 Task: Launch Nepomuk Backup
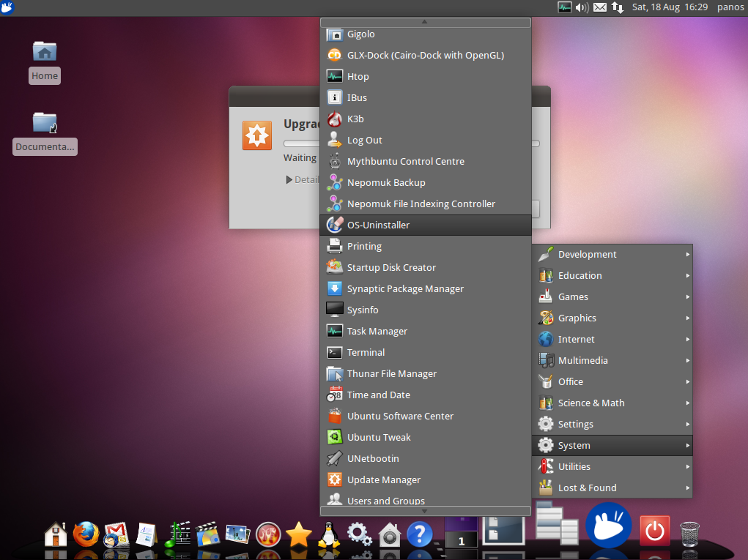426,182
